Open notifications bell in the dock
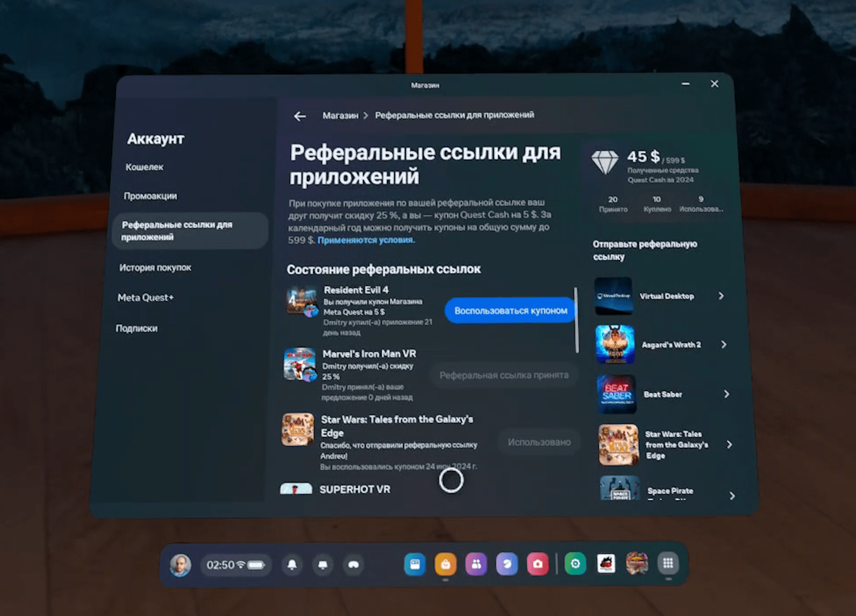Screen dimensions: 856x616 [292, 564]
